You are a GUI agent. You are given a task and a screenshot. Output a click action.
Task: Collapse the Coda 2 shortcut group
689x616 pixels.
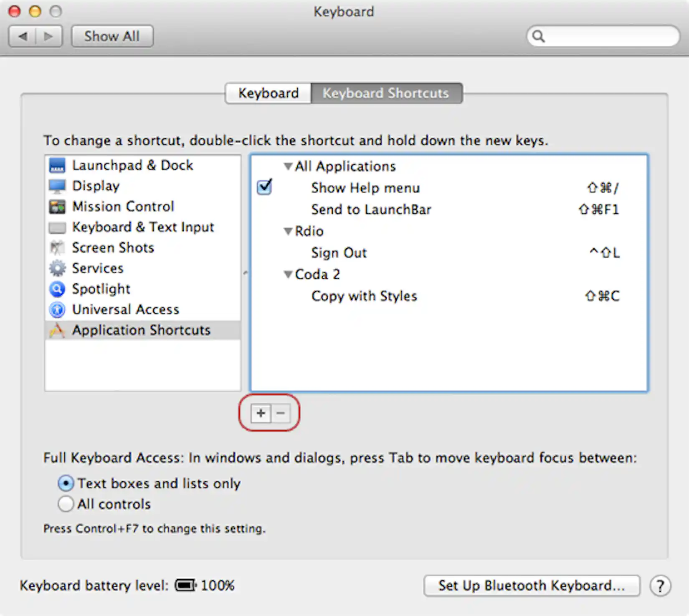click(287, 274)
